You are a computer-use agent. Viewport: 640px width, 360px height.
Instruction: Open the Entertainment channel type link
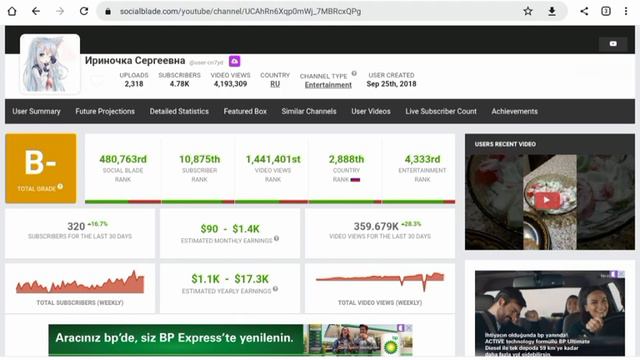(x=328, y=85)
